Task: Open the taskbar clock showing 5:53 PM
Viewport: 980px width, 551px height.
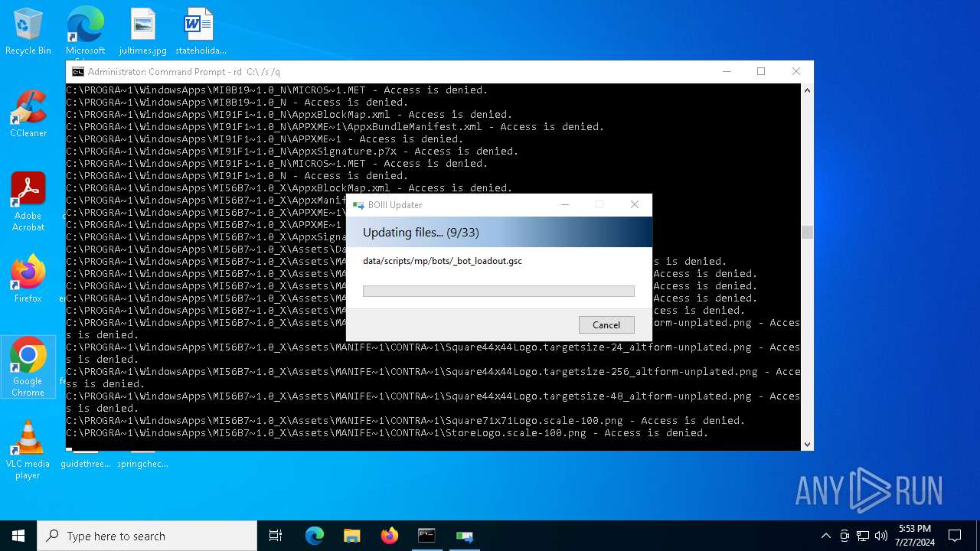Action: pyautogui.click(x=915, y=536)
